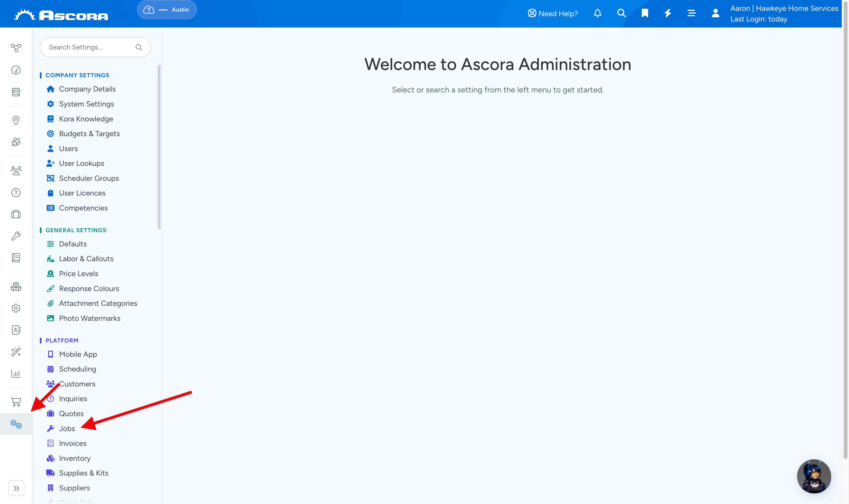Open the question mark inquiries icon in left rail
This screenshot has height=504, width=849.
pos(16,193)
